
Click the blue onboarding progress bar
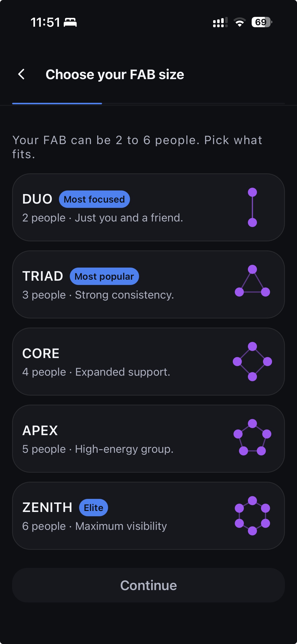point(57,103)
